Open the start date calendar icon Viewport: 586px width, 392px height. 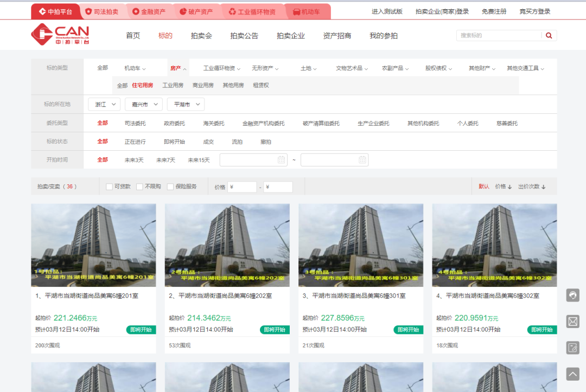click(282, 160)
